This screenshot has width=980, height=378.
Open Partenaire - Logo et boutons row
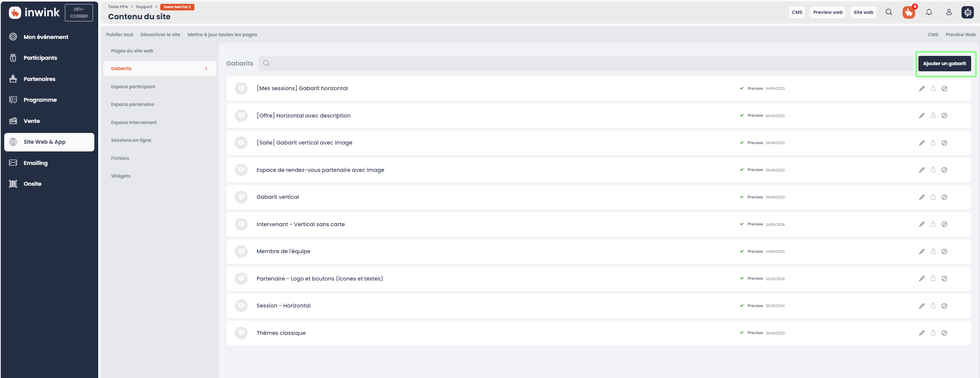pos(599,279)
